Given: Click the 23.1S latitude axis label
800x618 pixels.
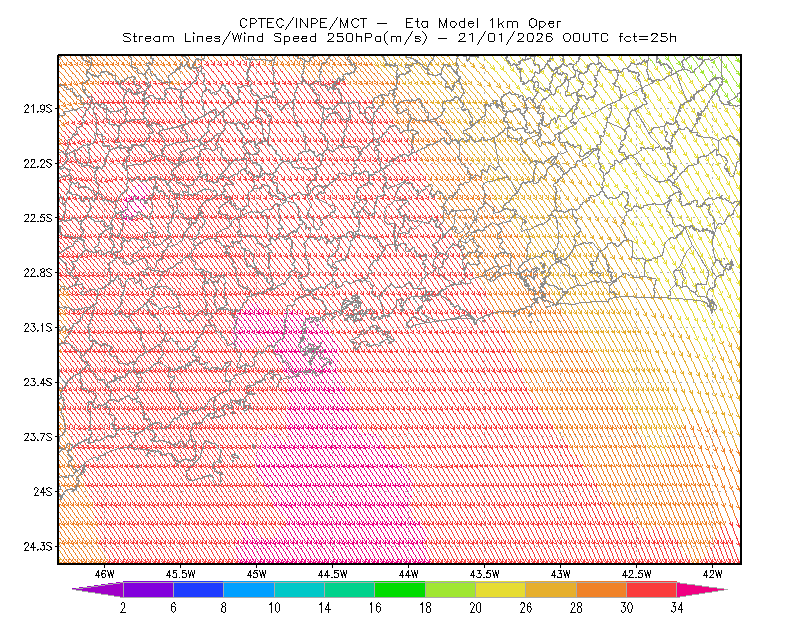Looking at the screenshot, I should point(37,327).
